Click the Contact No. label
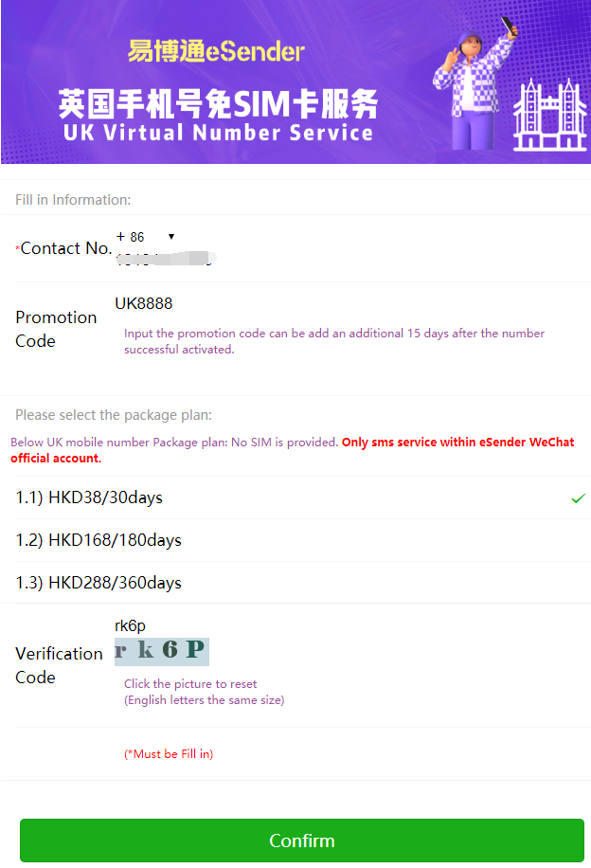 point(64,248)
